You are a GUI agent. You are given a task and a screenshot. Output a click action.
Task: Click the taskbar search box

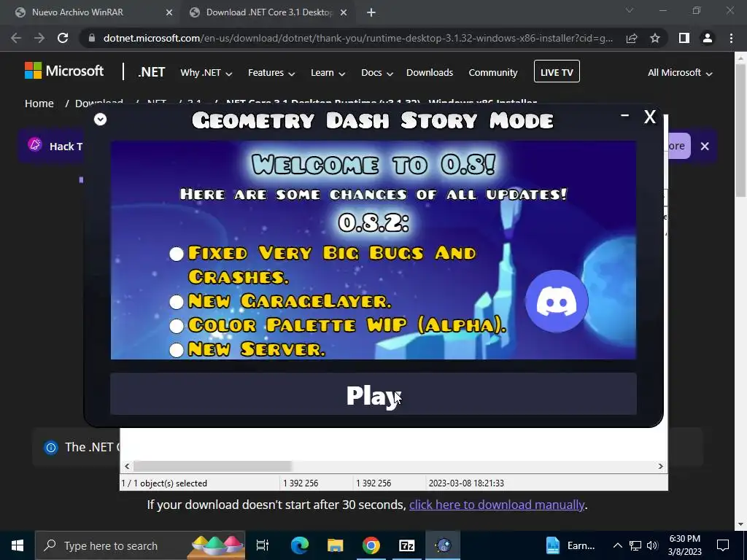pyautogui.click(x=140, y=545)
